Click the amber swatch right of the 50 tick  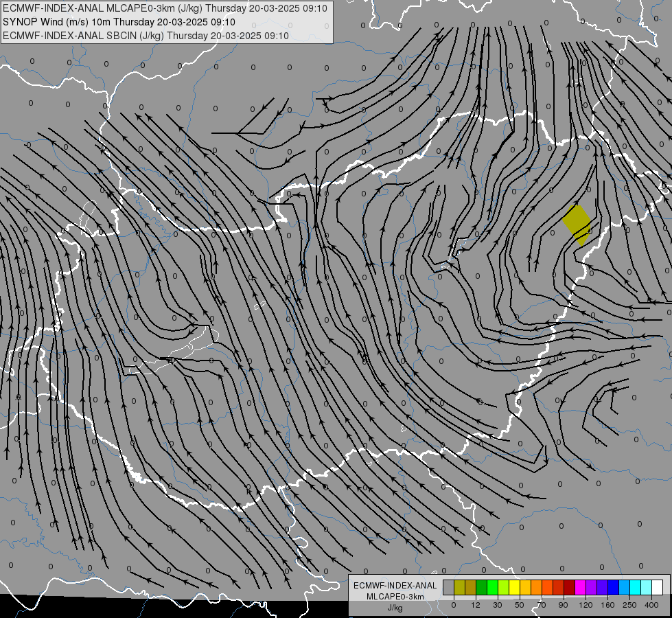[x=525, y=587]
